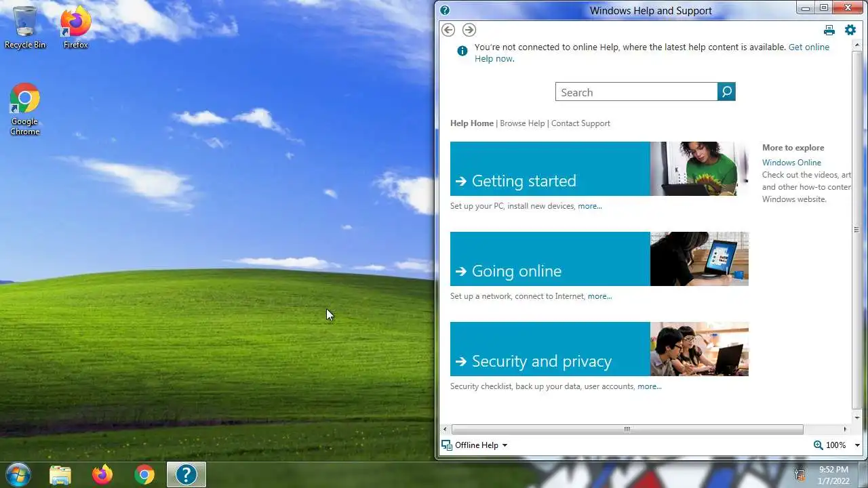Select Help and Support taskbar button
Screen dimensions: 868x488
(x=186, y=475)
